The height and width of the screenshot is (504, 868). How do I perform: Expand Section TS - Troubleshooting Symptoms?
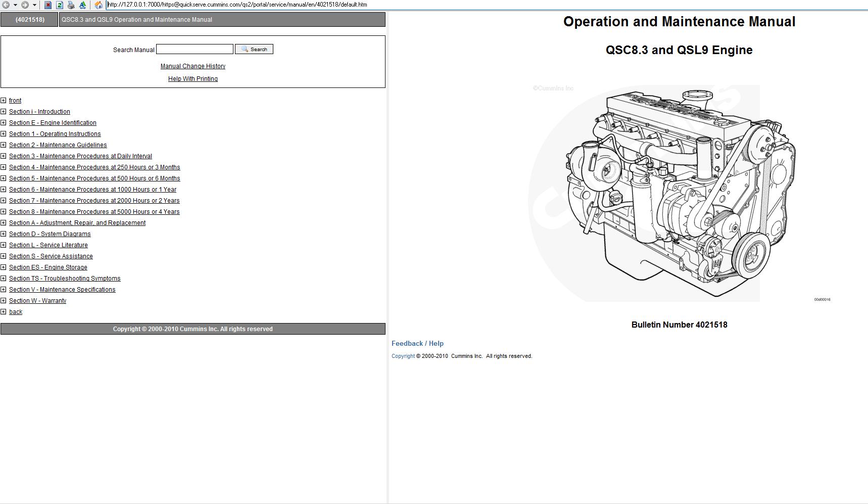click(4, 278)
